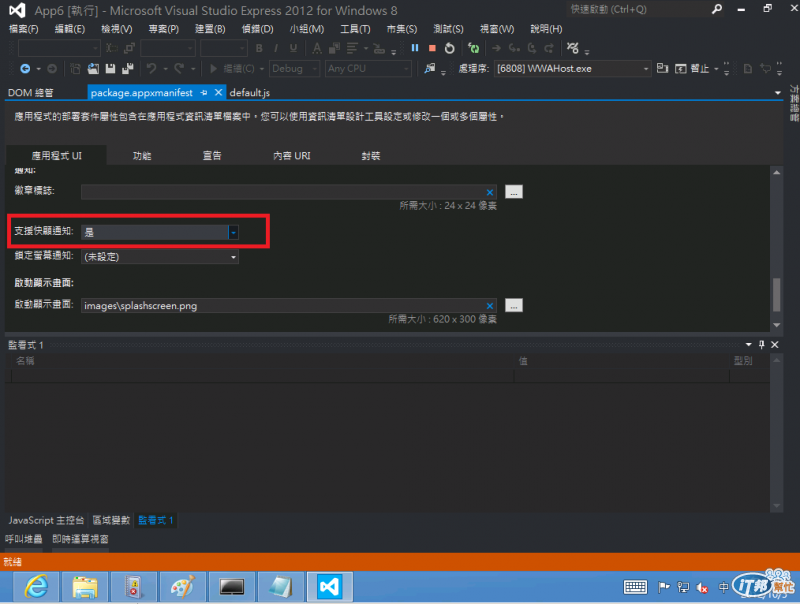Image resolution: width=800 pixels, height=604 pixels.
Task: Open the document tab overflow list arrow
Action: 778,93
